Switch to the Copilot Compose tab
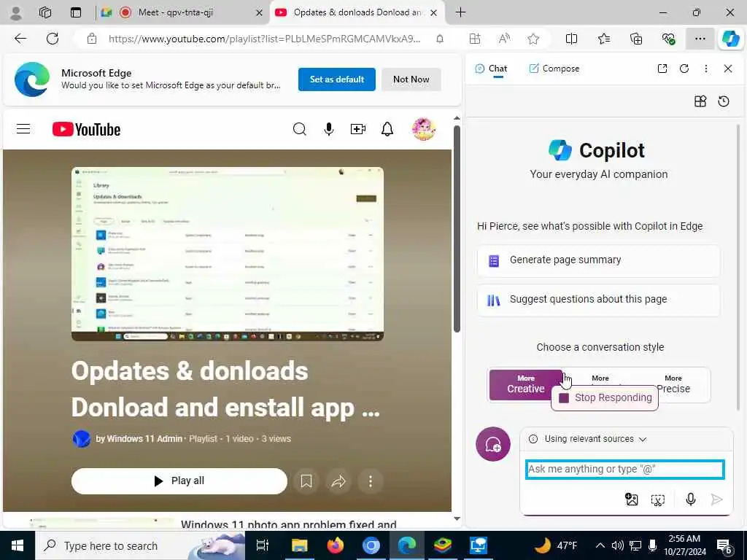747x560 pixels. coord(554,69)
